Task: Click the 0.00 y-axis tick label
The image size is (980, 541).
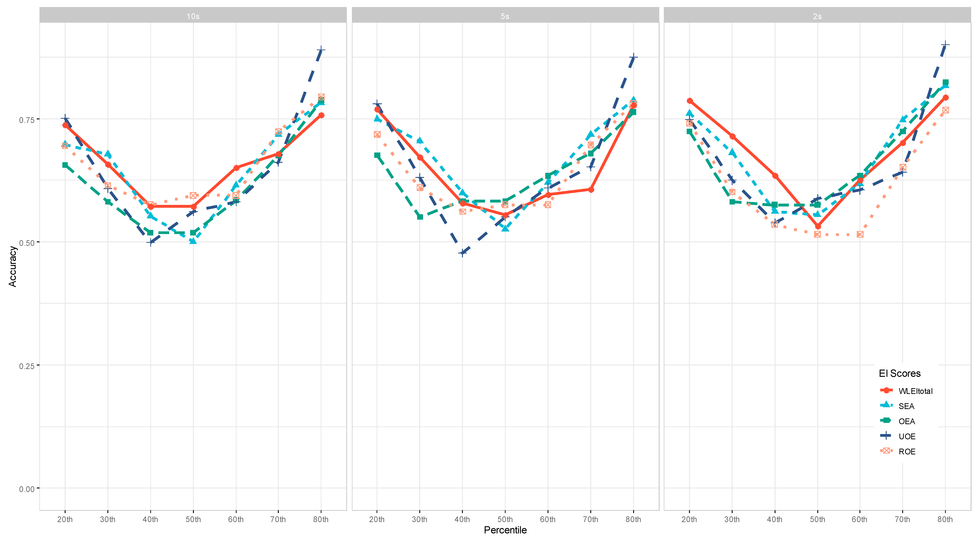Action: 27,489
